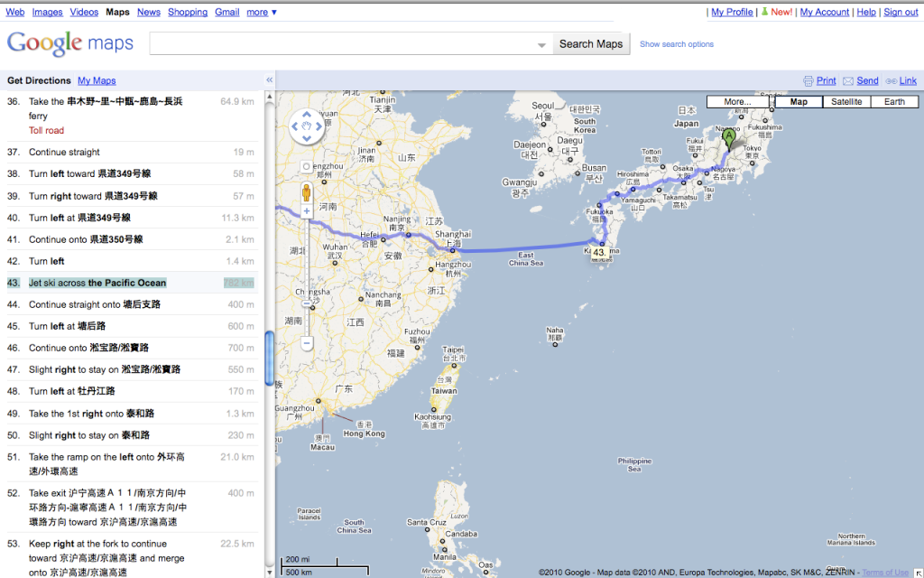The width and height of the screenshot is (924, 578).
Task: Click the Get Directions heading
Action: click(39, 80)
